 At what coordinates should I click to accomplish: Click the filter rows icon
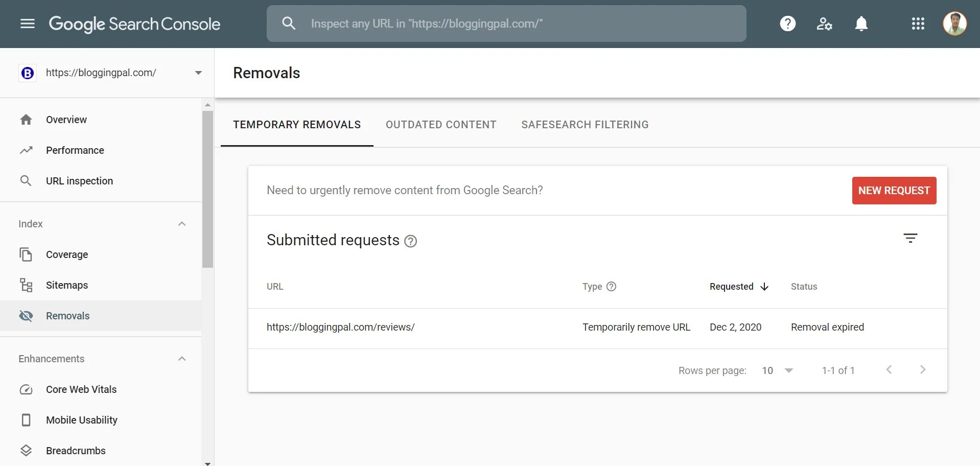point(910,238)
